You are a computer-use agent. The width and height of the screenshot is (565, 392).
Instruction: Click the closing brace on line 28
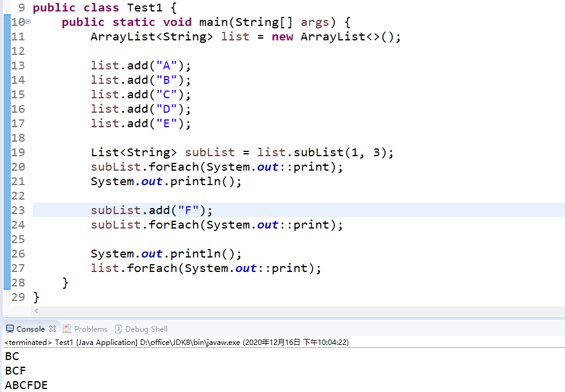(x=65, y=283)
